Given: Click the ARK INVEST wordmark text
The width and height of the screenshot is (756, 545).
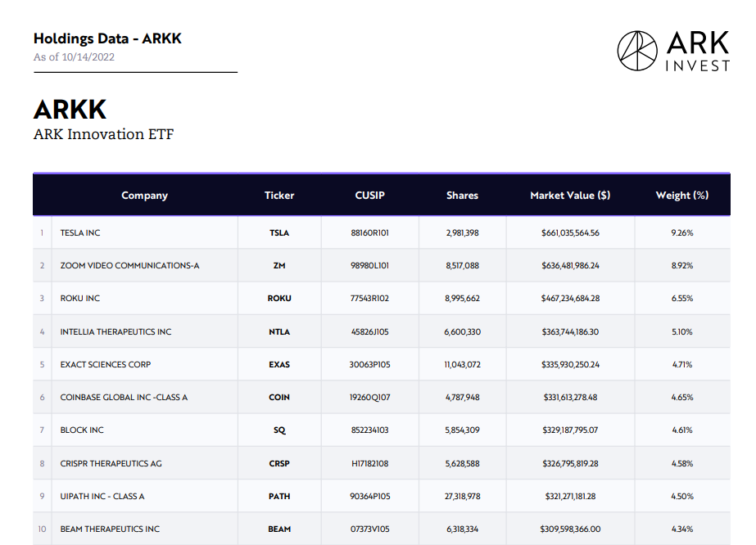Looking at the screenshot, I should click(698, 51).
